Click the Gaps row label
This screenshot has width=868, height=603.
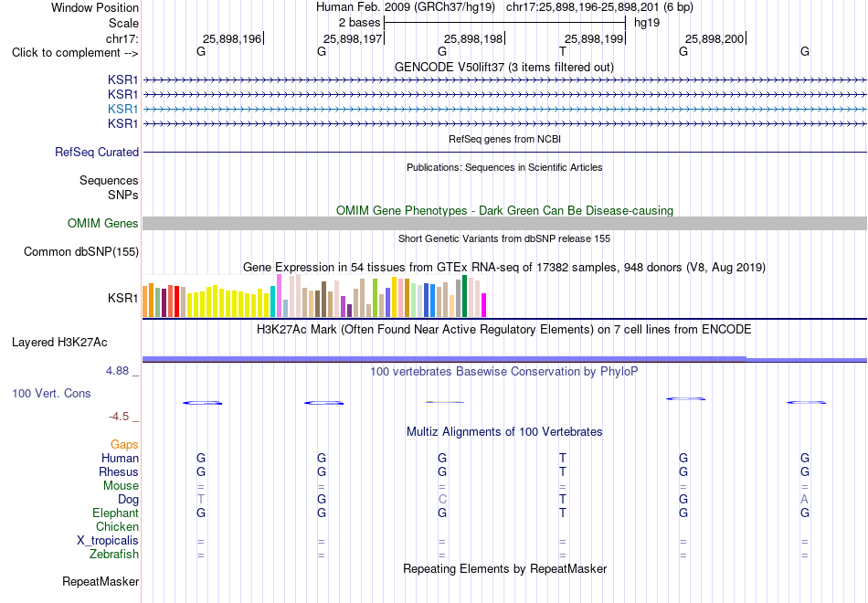(124, 445)
